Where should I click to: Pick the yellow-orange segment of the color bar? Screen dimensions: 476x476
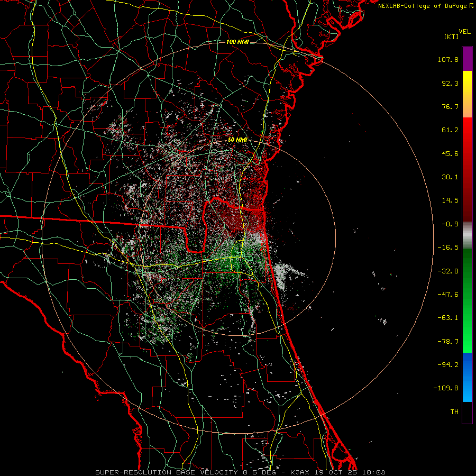coord(467,94)
